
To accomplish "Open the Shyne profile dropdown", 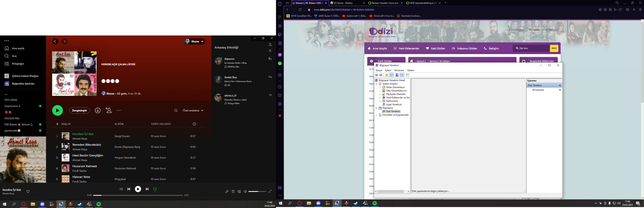I will [195, 42].
